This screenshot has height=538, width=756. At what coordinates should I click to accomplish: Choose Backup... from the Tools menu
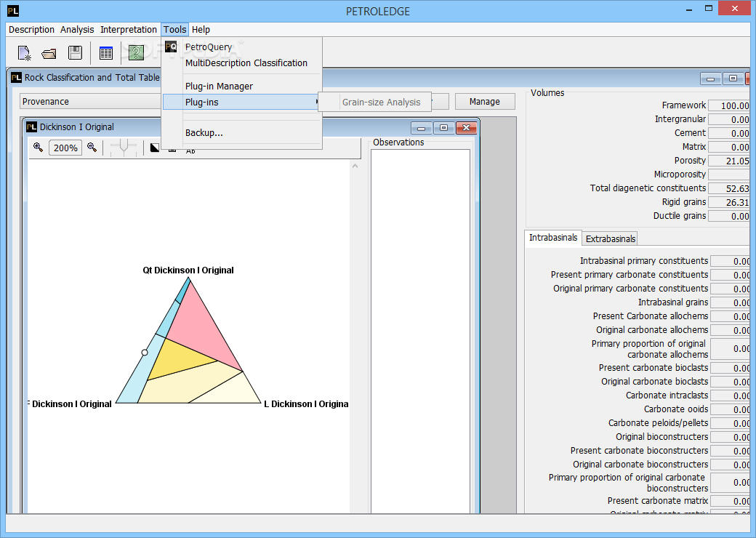242,132
